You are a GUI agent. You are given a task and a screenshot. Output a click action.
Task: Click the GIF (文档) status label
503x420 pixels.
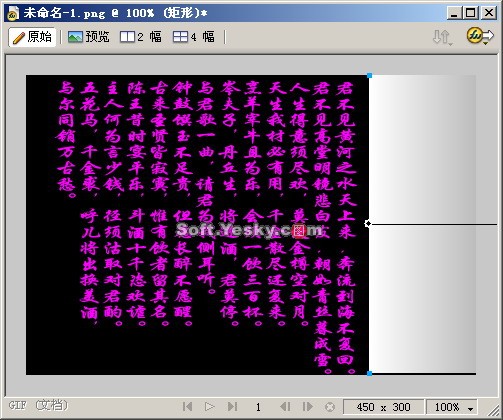tap(38, 406)
